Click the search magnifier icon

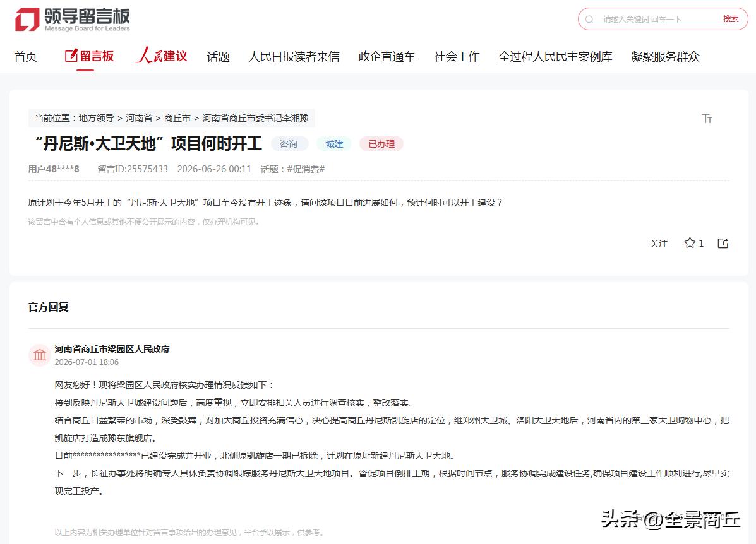[x=589, y=20]
